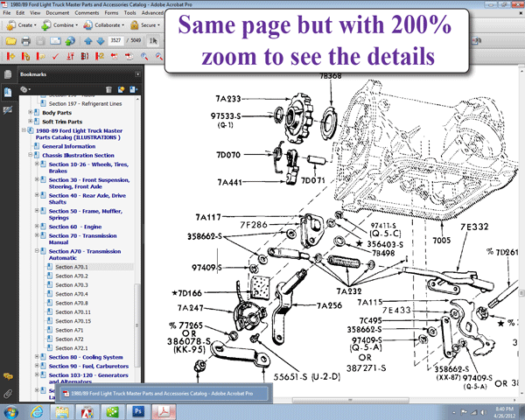Image resolution: width=525 pixels, height=420 pixels.
Task: Expand Section 10-26 Wheels, Tires, Brakes
Action: 37,164
